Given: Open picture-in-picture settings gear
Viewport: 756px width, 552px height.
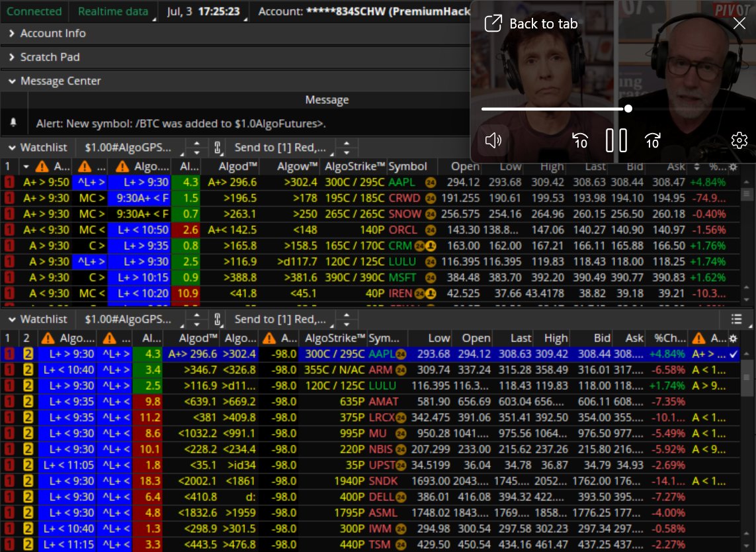Looking at the screenshot, I should point(739,140).
